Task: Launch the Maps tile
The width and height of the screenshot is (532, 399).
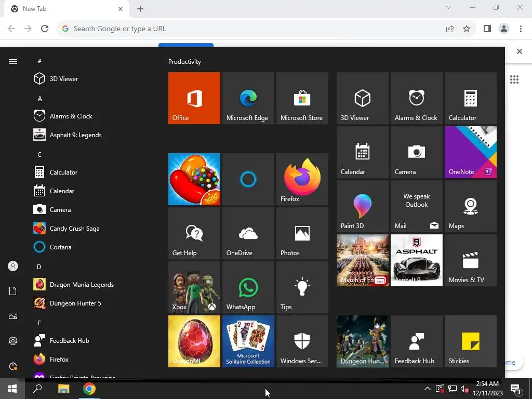Action: [471, 206]
